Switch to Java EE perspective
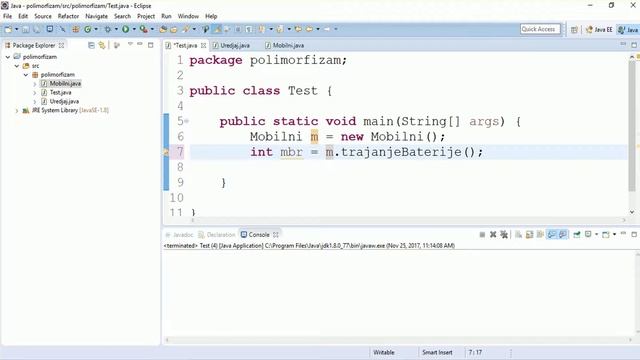The image size is (640, 360). pyautogui.click(x=599, y=29)
